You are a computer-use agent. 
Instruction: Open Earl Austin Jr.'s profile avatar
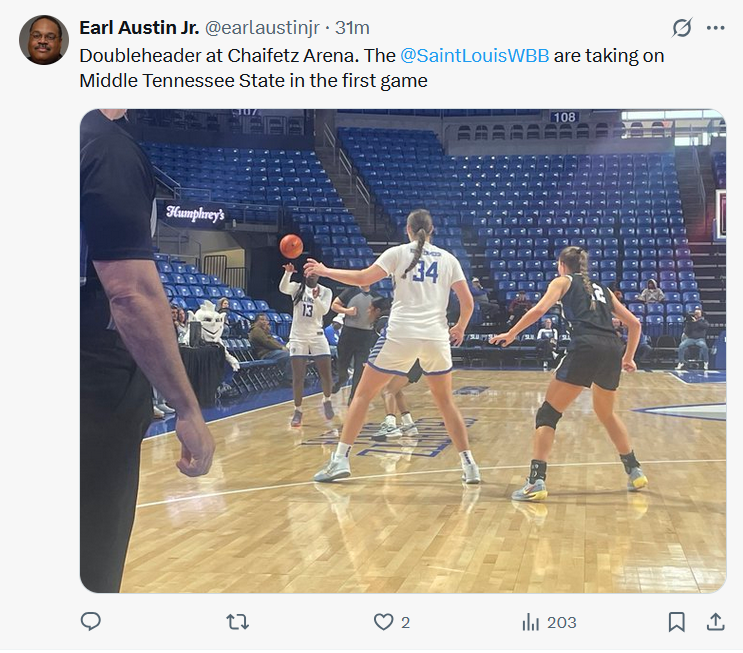44,40
